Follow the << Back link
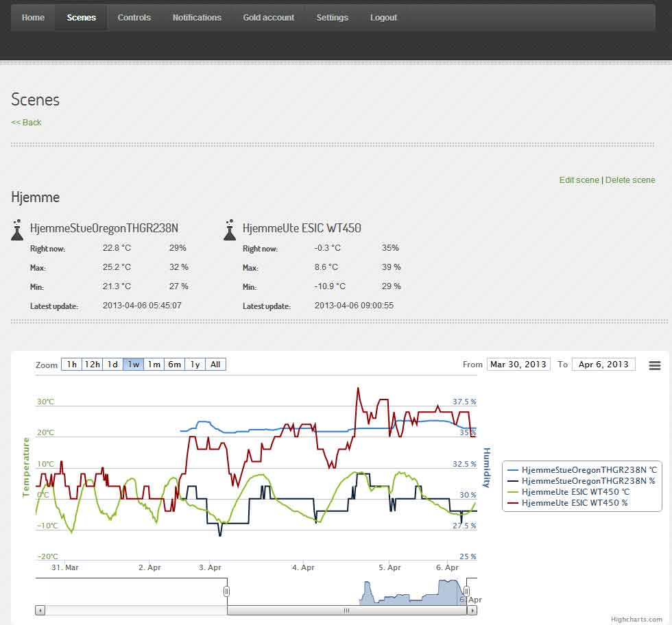 [26, 123]
